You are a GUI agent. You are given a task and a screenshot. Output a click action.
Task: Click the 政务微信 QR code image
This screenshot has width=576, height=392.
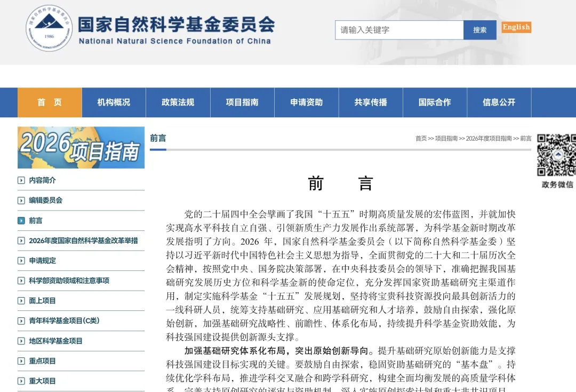click(x=556, y=155)
